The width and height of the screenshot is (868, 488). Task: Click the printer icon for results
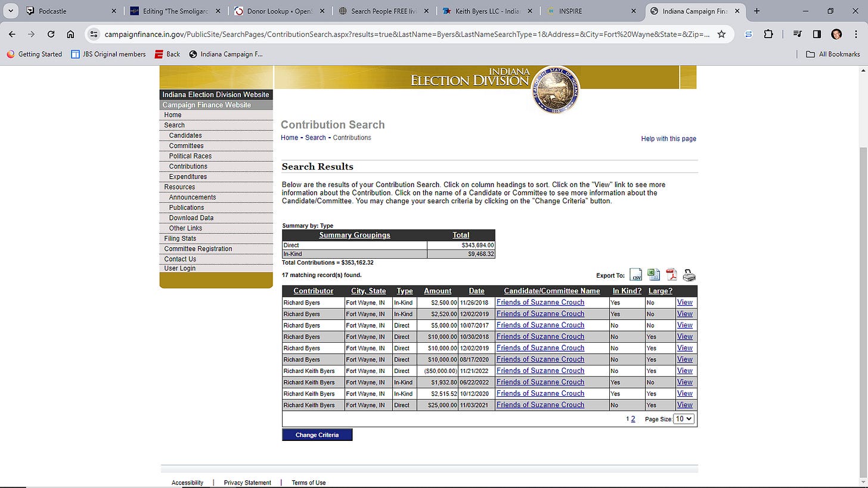(689, 275)
